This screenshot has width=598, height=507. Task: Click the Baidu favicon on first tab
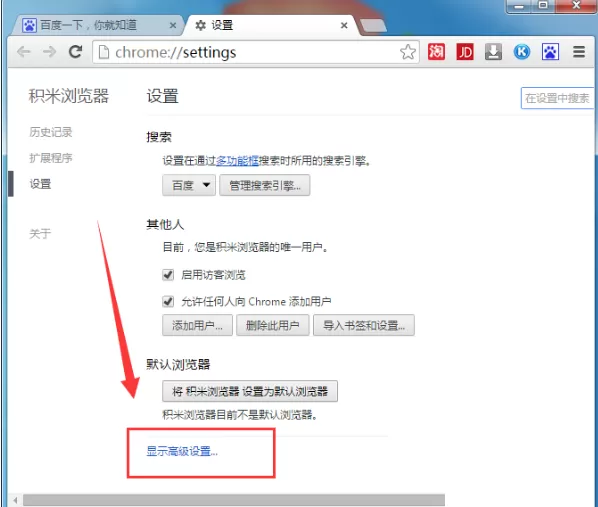[x=29, y=26]
